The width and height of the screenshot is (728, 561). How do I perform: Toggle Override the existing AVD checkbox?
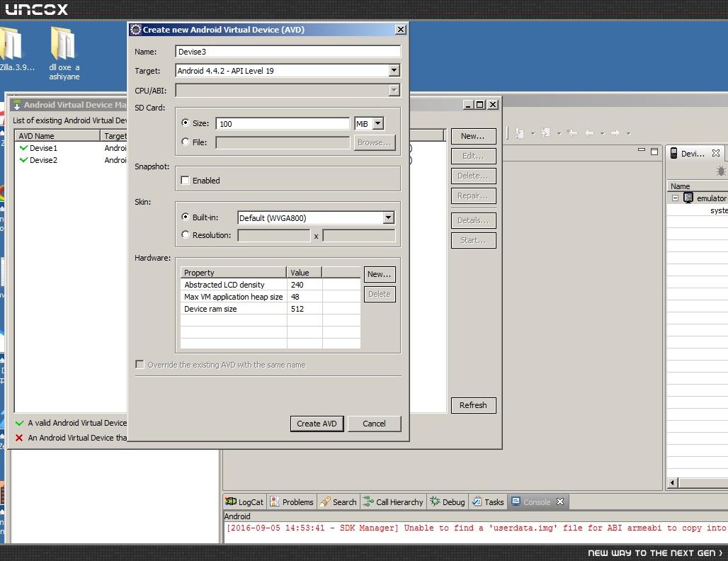(x=140, y=365)
